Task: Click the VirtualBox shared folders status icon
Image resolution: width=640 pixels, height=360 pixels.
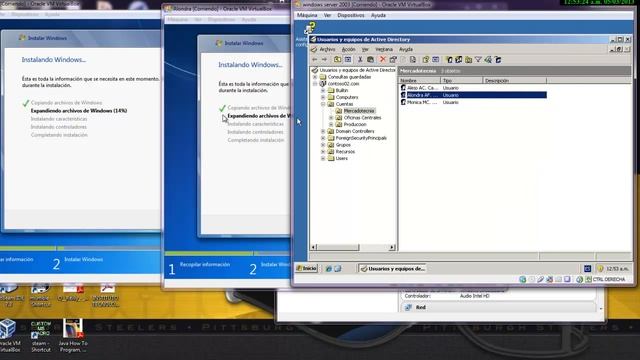Action: pyautogui.click(x=558, y=279)
